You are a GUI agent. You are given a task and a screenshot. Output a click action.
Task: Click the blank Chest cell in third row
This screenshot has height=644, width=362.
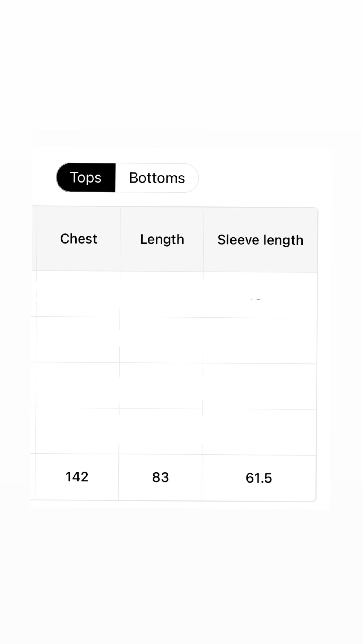coord(77,385)
